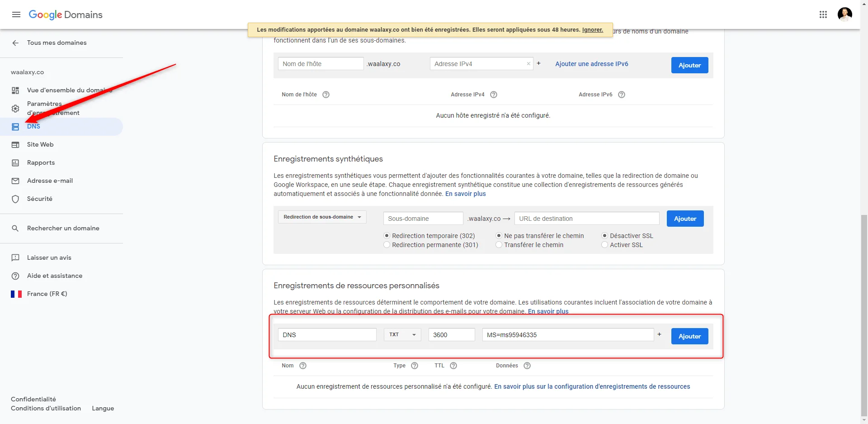Open Sécurité section
Viewport: 868px width, 424px height.
40,199
